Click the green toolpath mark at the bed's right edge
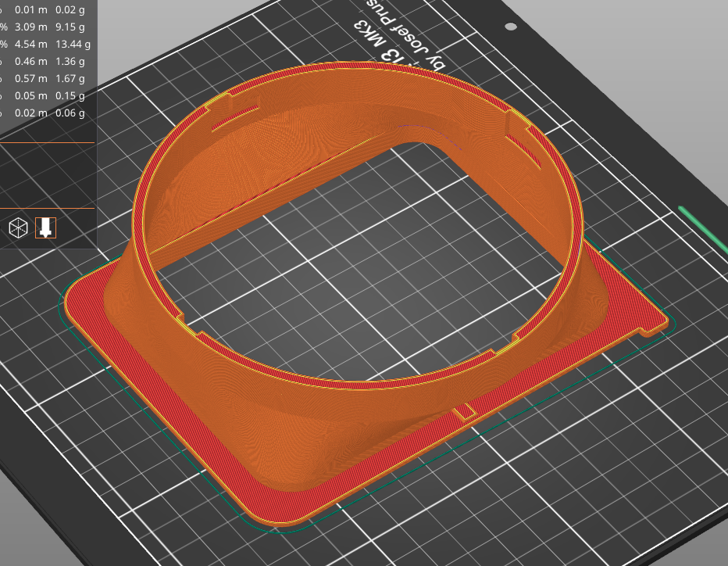The image size is (728, 566). pyautogui.click(x=703, y=231)
